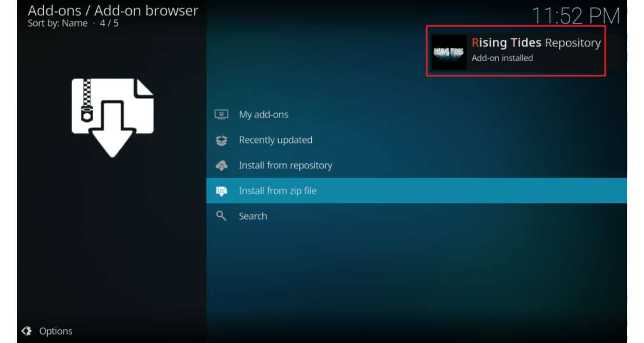Click the 'Sort by: Name' text
Screen dimensions: 644x343
[x=58, y=23]
